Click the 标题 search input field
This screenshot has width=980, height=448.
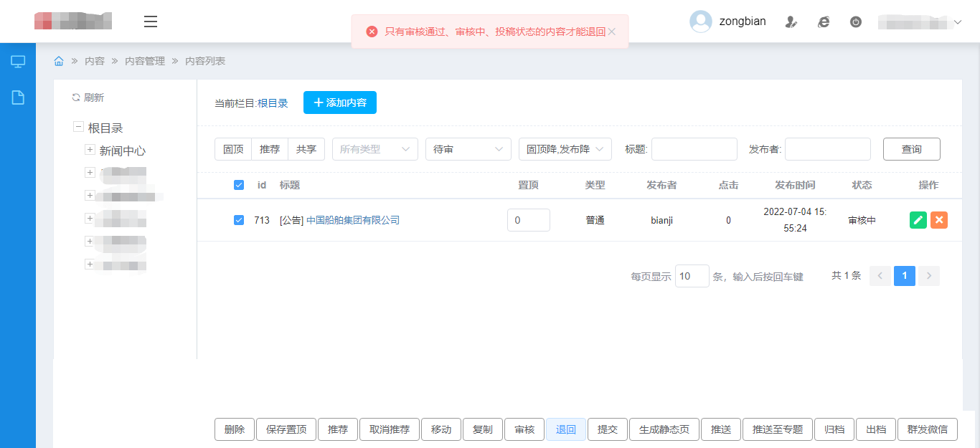point(694,149)
